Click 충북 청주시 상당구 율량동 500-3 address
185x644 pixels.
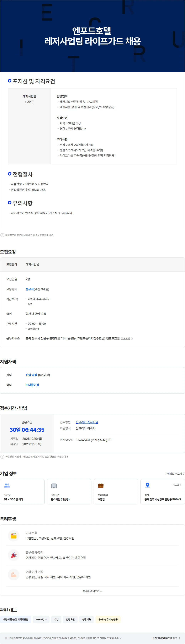(163, 499)
